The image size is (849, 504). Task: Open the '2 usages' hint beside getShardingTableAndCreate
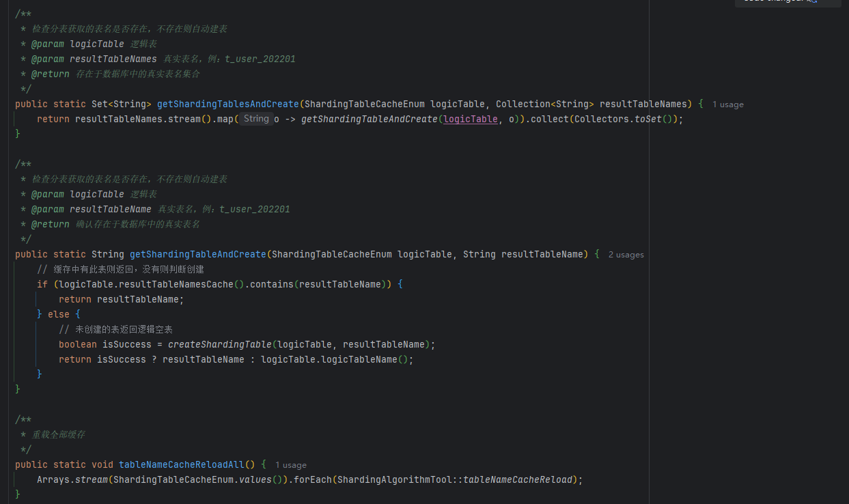(x=626, y=255)
